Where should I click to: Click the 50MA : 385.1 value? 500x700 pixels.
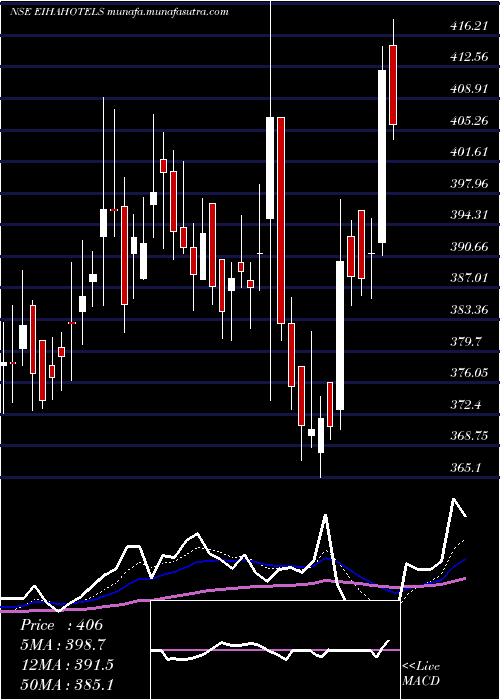[x=67, y=684]
